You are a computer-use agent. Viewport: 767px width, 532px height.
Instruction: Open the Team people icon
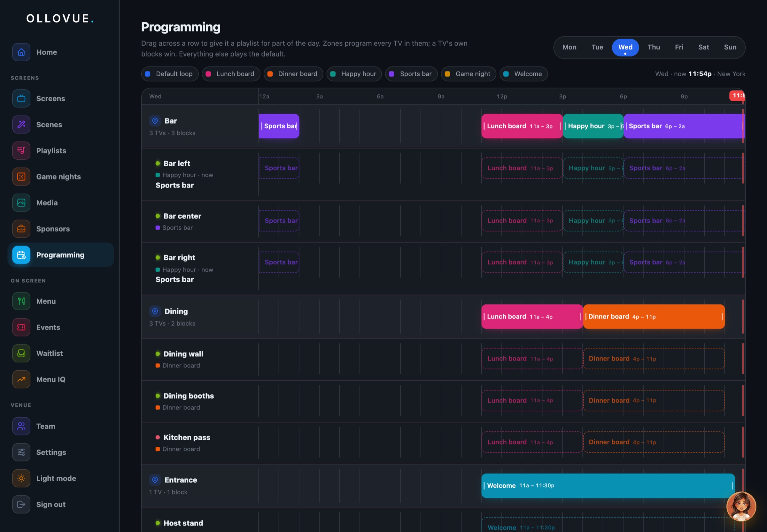tap(21, 426)
